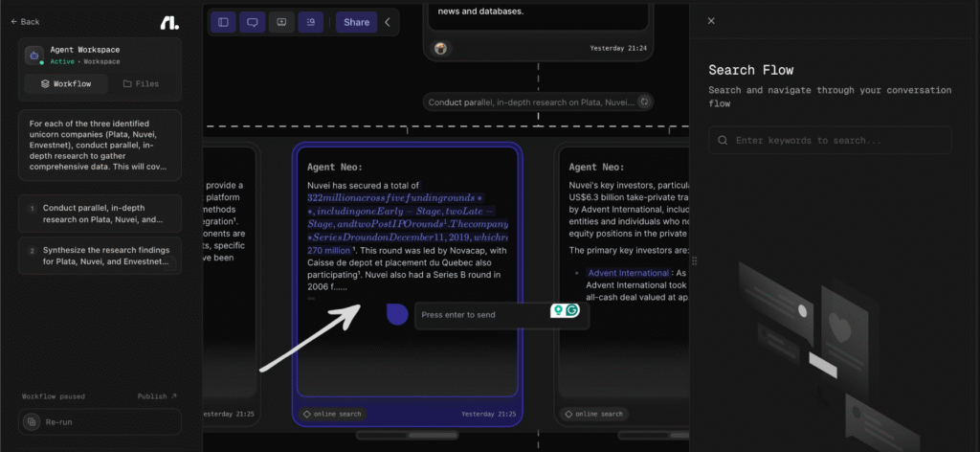Image resolution: width=980 pixels, height=452 pixels.
Task: Click the Publish link
Action: coord(157,396)
